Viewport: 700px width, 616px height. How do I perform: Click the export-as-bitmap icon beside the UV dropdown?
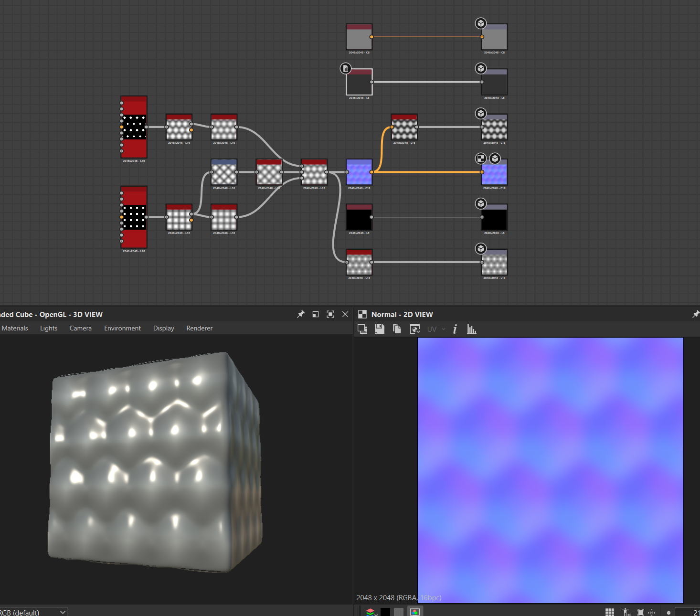[x=415, y=329]
